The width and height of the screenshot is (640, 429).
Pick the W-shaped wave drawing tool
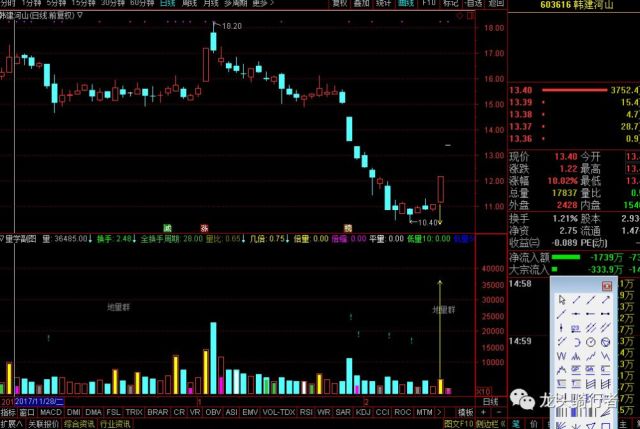(x=562, y=356)
